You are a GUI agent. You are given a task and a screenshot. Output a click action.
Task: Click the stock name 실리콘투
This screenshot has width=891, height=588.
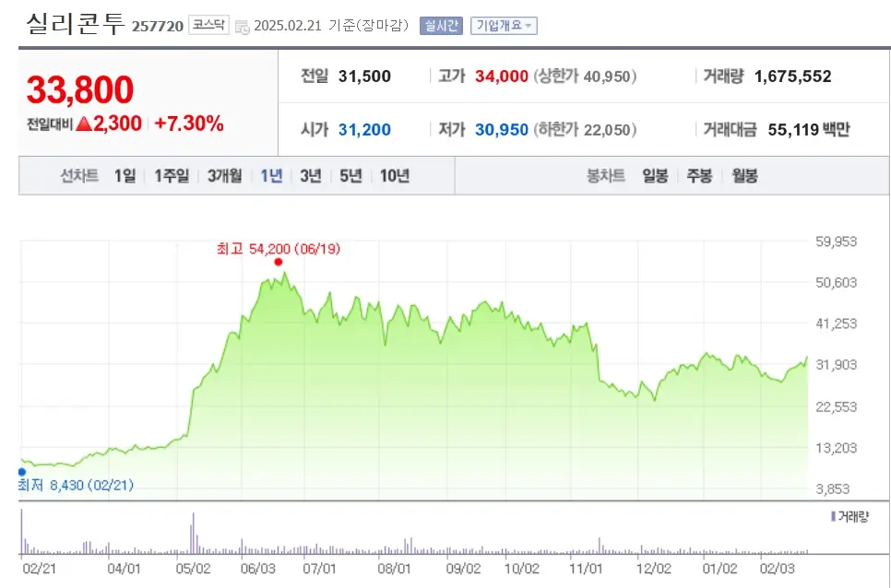pos(76,23)
